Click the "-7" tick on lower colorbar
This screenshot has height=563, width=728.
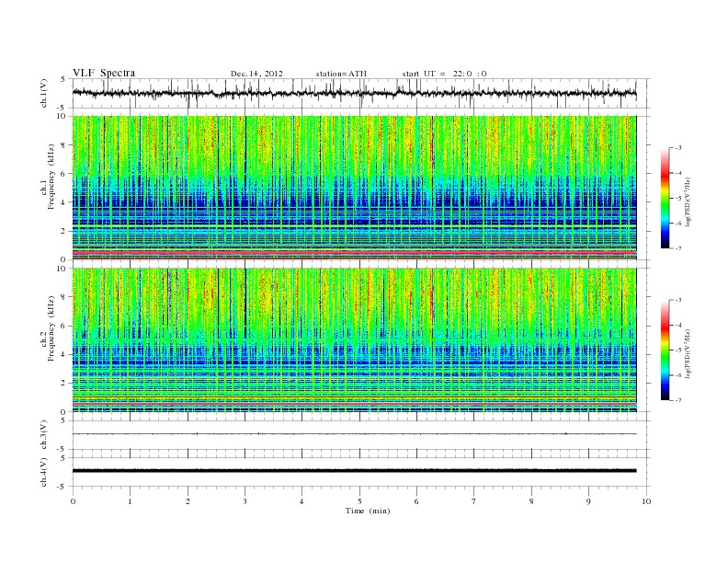click(x=677, y=400)
